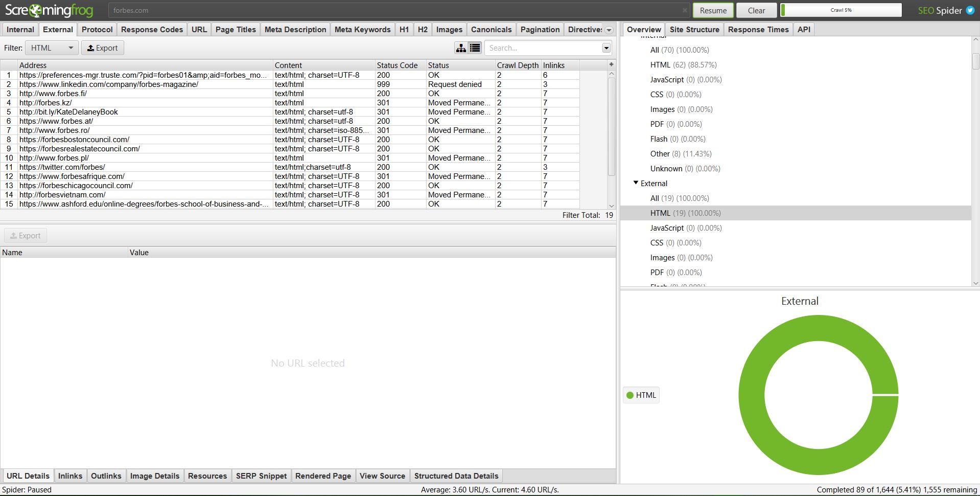980x496 pixels.
Task: Collapse the External tree section
Action: (636, 183)
